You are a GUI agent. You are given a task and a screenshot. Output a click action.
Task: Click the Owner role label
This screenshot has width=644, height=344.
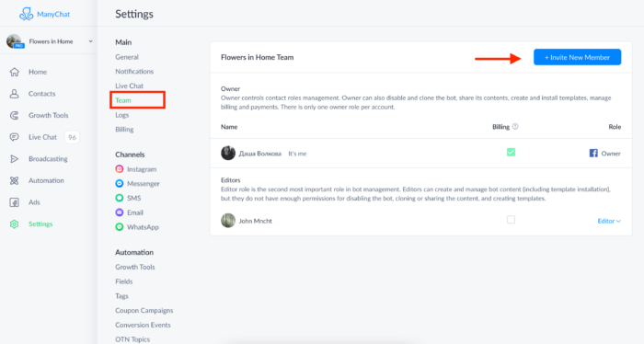click(611, 154)
